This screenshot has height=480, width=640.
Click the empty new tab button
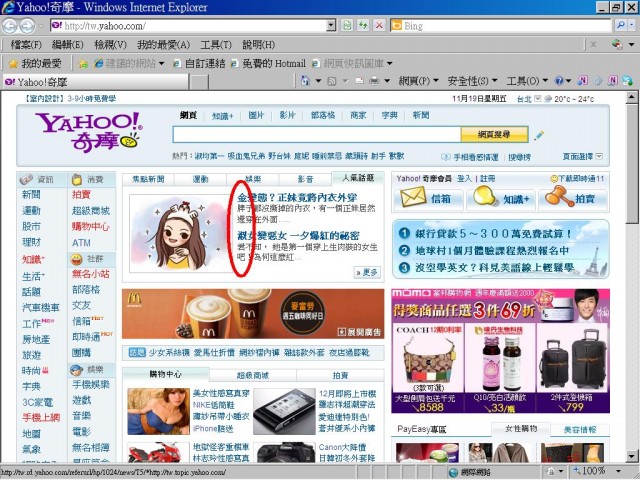[200, 82]
